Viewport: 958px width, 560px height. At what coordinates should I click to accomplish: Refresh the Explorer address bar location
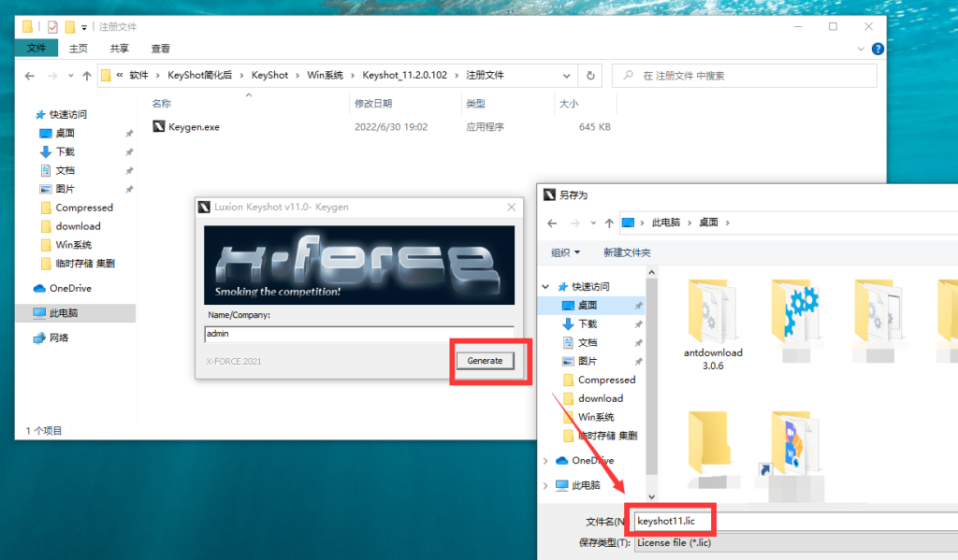pos(590,76)
